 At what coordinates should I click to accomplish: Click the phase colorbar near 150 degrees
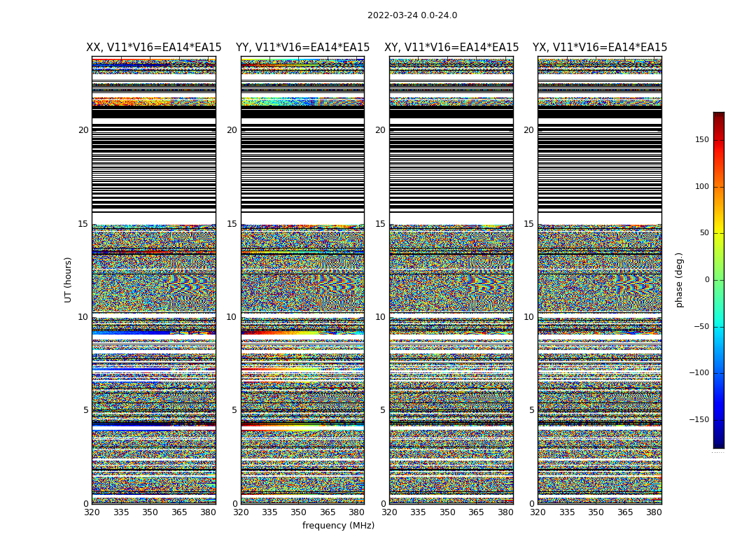coord(719,139)
